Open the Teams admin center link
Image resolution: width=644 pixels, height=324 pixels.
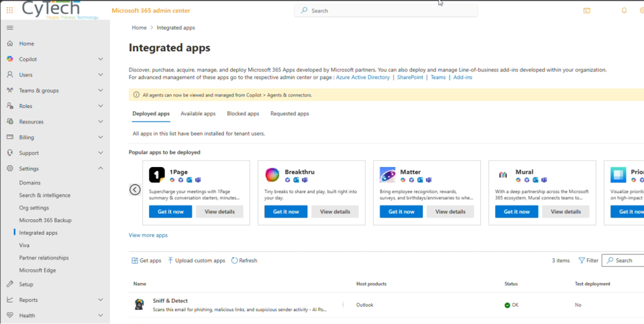(438, 77)
